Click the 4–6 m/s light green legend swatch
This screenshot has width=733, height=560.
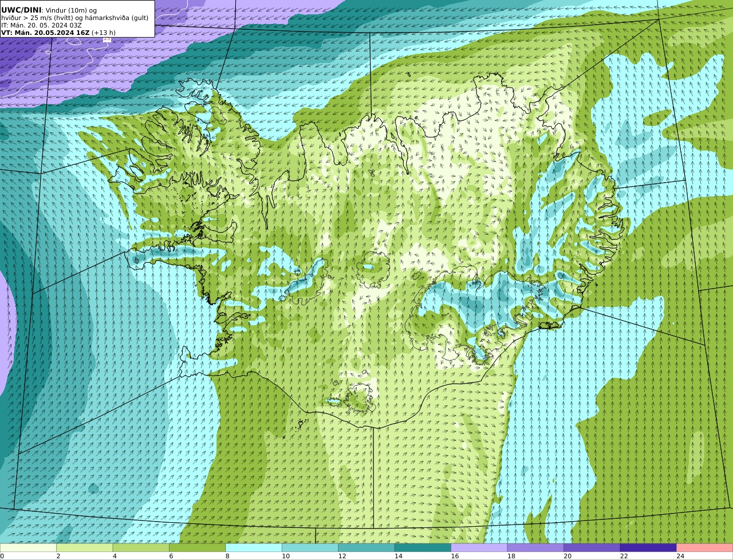[x=141, y=548]
